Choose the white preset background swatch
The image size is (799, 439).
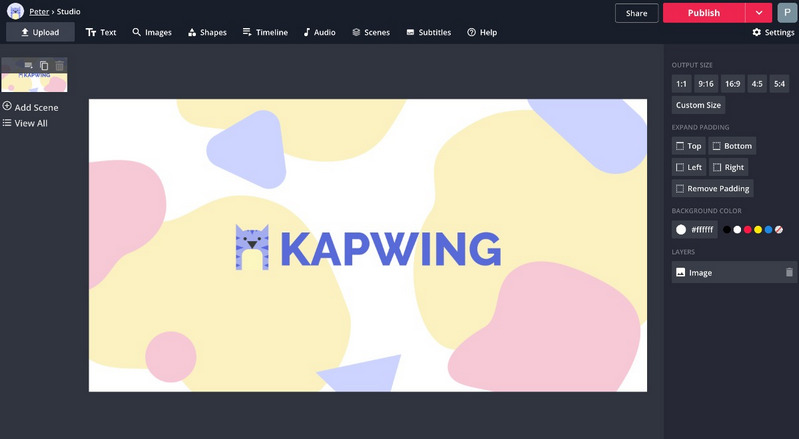click(737, 230)
